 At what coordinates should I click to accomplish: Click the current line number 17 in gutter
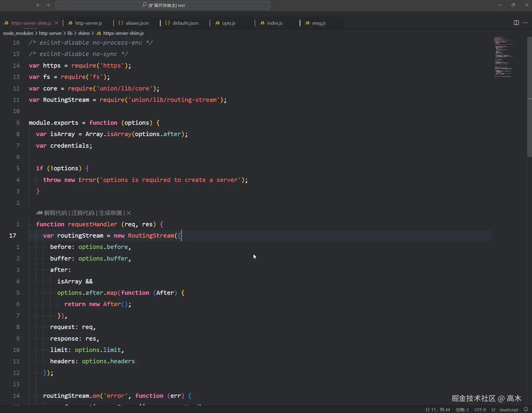point(13,236)
